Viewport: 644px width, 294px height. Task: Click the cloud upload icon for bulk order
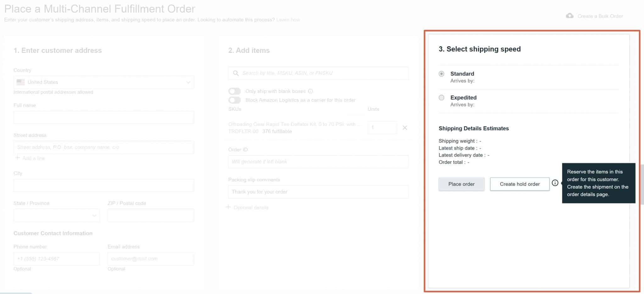(569, 16)
